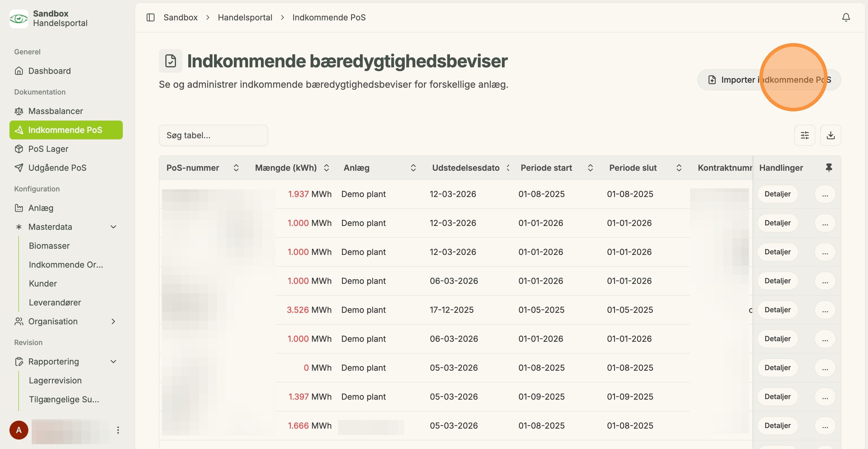Image resolution: width=868 pixels, height=449 pixels.
Task: Download table data icon
Action: point(831,135)
